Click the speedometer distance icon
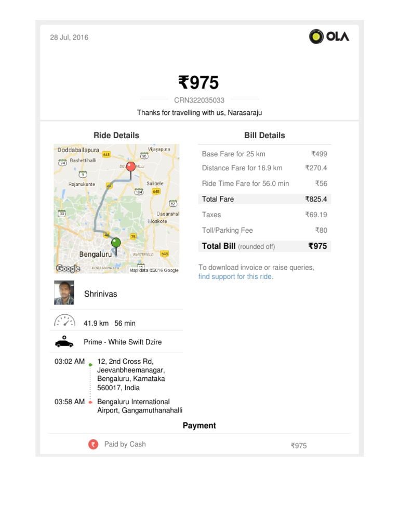The height and width of the screenshot is (532, 399). [x=64, y=321]
